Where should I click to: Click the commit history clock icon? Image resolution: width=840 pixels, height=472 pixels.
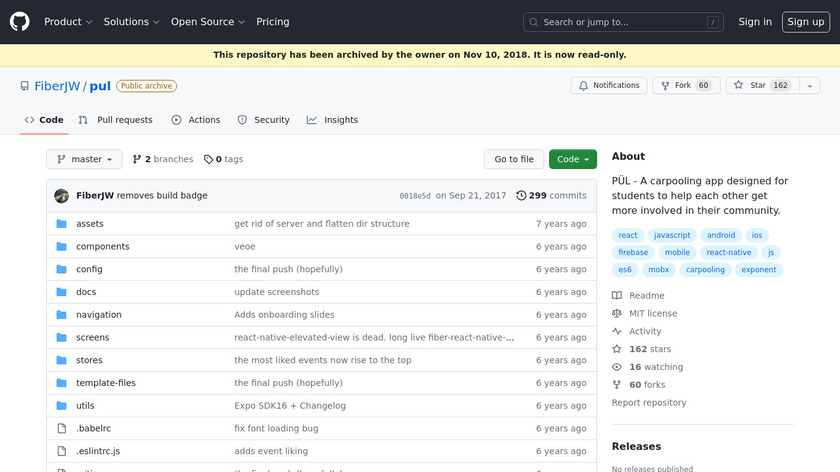pos(521,196)
